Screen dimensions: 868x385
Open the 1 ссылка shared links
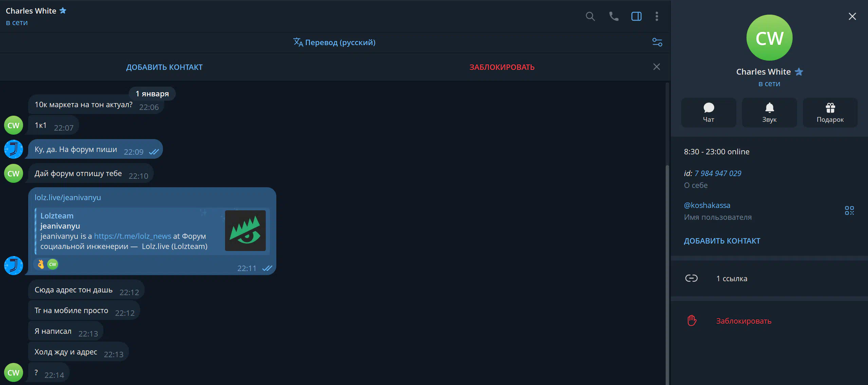click(x=732, y=278)
